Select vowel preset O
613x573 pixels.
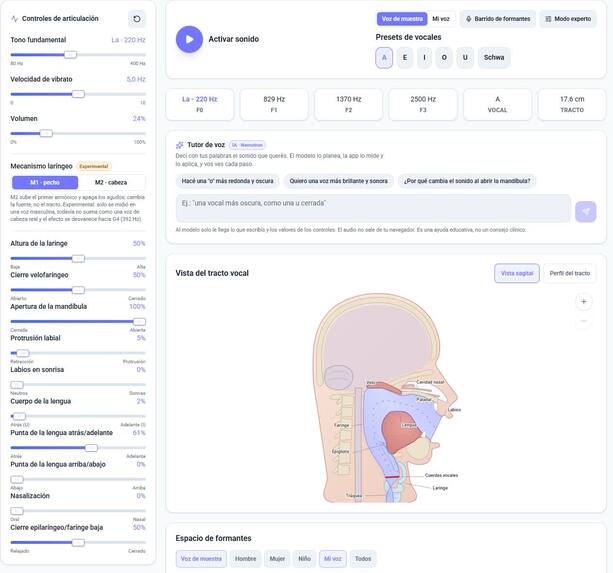point(444,57)
